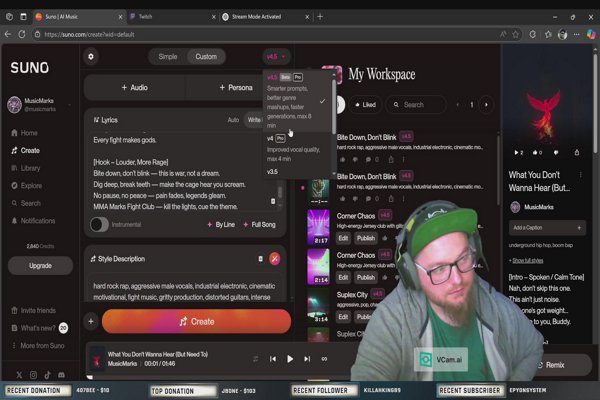The image size is (600, 400).
Task: Toggle the Instrumental switch
Action: 99,224
